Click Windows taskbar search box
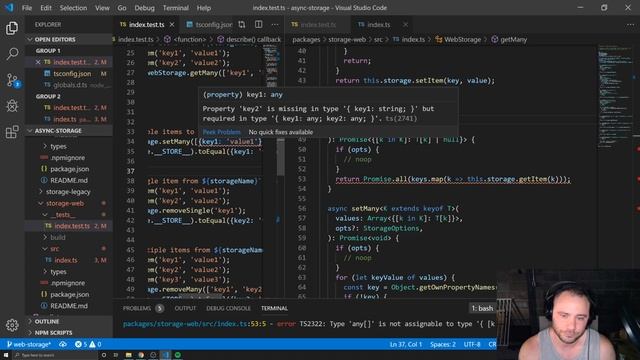Screen dimensions: 640x360 (55, 355)
